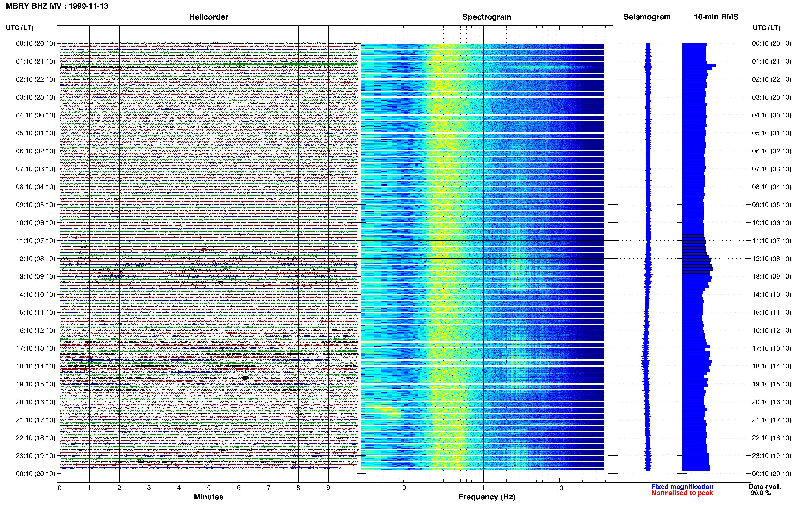Click the thick green helicorder trace at 01:10
The height and width of the screenshot is (508, 812).
click(x=208, y=64)
